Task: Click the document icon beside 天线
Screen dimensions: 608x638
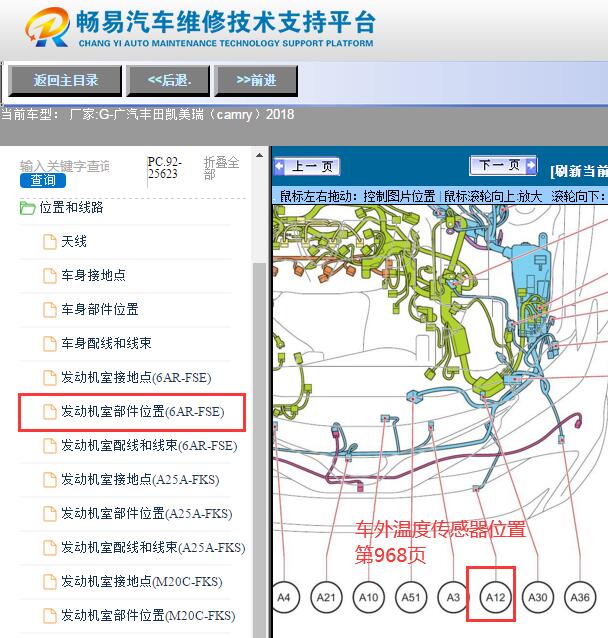Action: (x=50, y=242)
